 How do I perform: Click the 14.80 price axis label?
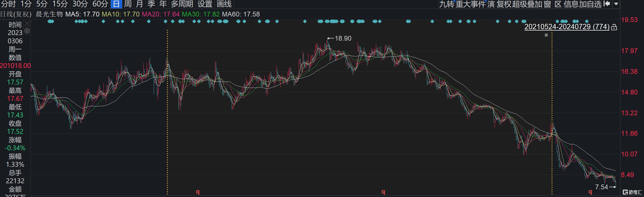pyautogui.click(x=629, y=92)
